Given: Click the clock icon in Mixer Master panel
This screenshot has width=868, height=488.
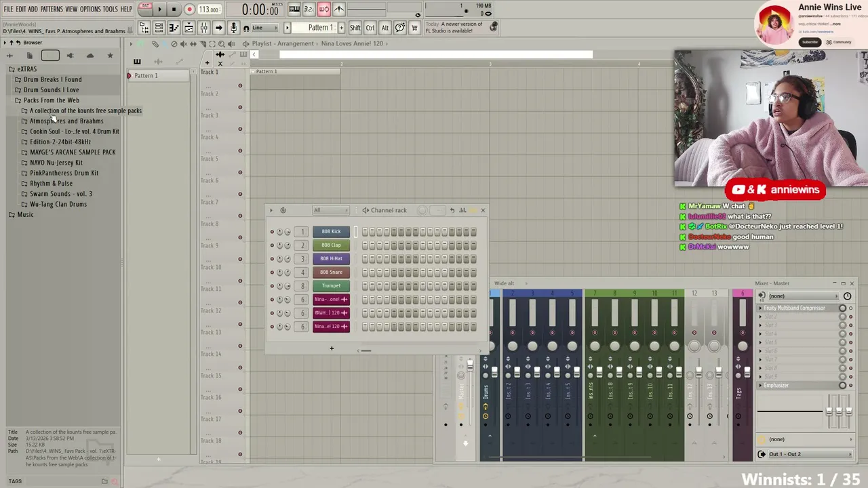Looking at the screenshot, I should tap(847, 296).
